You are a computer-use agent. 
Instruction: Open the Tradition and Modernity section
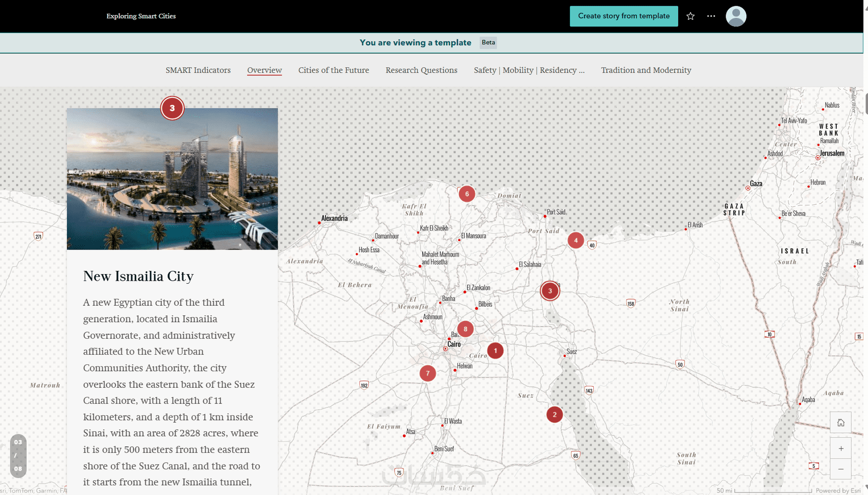[x=646, y=70]
